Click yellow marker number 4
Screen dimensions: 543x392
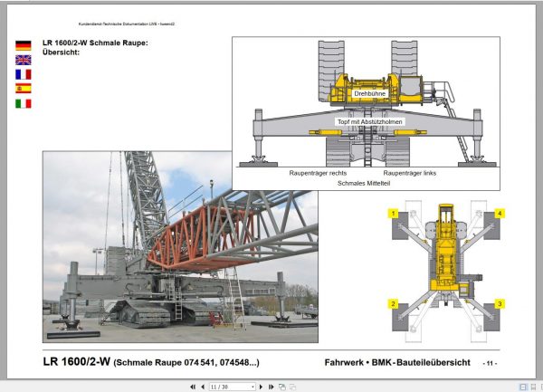tap(500, 214)
